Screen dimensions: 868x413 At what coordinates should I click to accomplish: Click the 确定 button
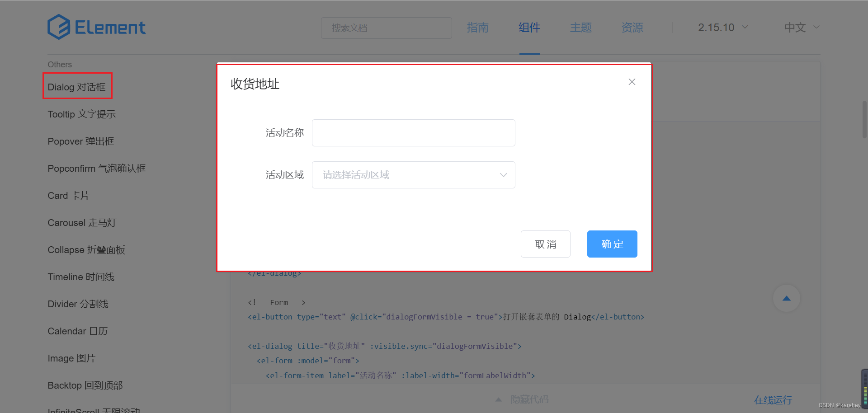click(612, 244)
